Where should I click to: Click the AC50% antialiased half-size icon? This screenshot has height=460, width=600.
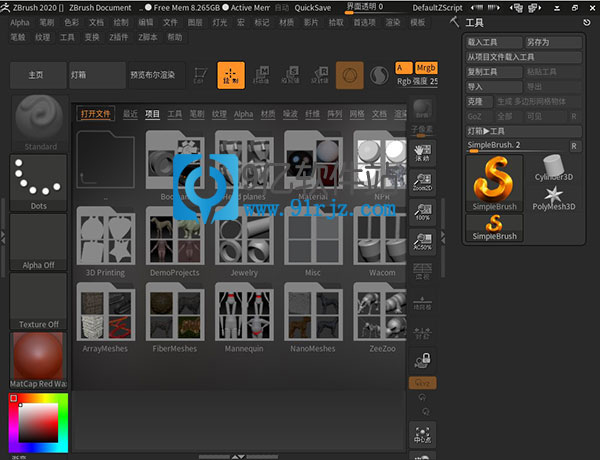(422, 242)
